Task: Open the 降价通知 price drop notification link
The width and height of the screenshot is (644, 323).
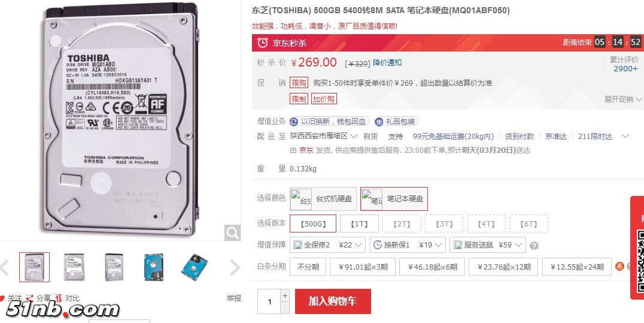Action: coord(387,62)
